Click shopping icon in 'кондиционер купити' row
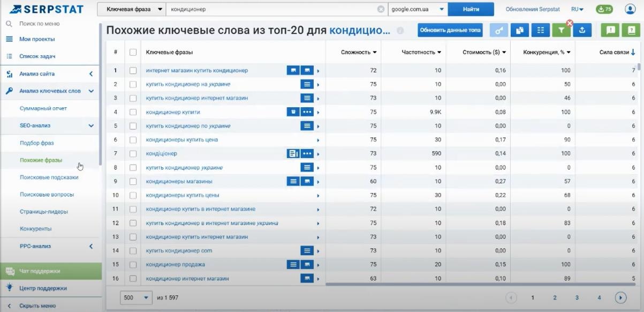The height and width of the screenshot is (312, 644). click(293, 112)
